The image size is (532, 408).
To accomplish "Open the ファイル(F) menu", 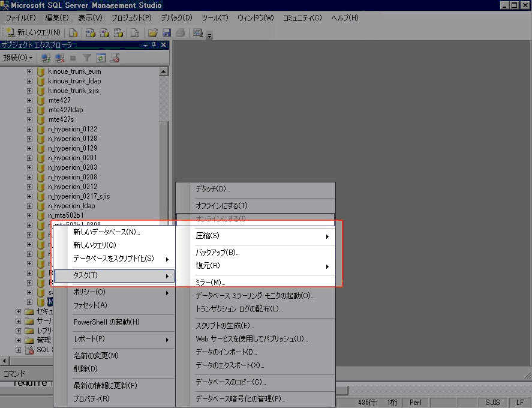I will [x=21, y=18].
